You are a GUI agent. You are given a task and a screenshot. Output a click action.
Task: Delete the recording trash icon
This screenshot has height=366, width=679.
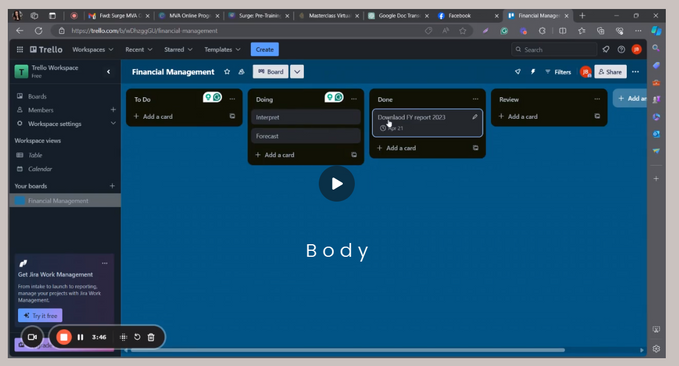pyautogui.click(x=151, y=337)
